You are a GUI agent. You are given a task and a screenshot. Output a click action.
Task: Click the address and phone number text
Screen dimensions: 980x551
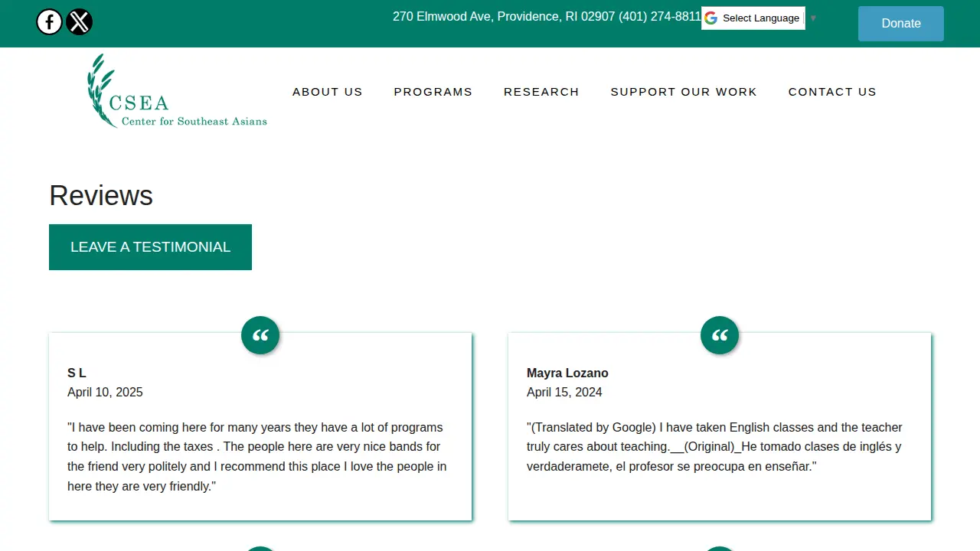click(x=547, y=17)
